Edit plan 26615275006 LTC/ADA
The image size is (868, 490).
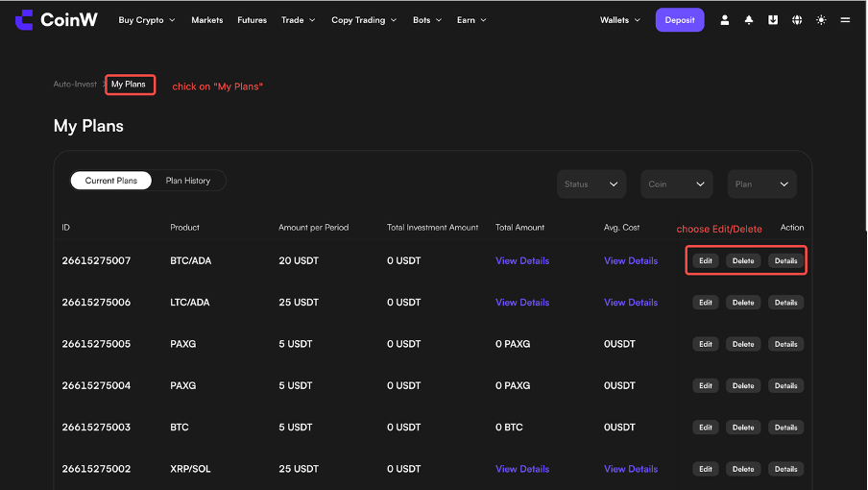click(705, 303)
